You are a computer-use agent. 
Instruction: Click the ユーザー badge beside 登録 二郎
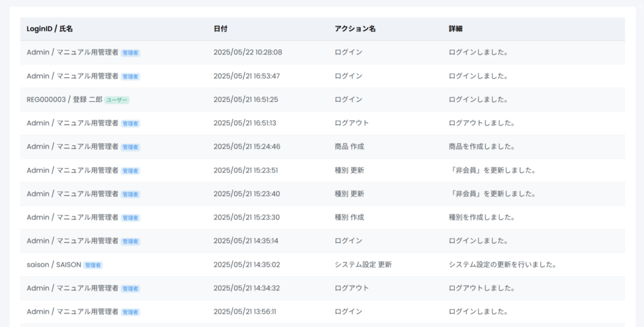click(116, 100)
